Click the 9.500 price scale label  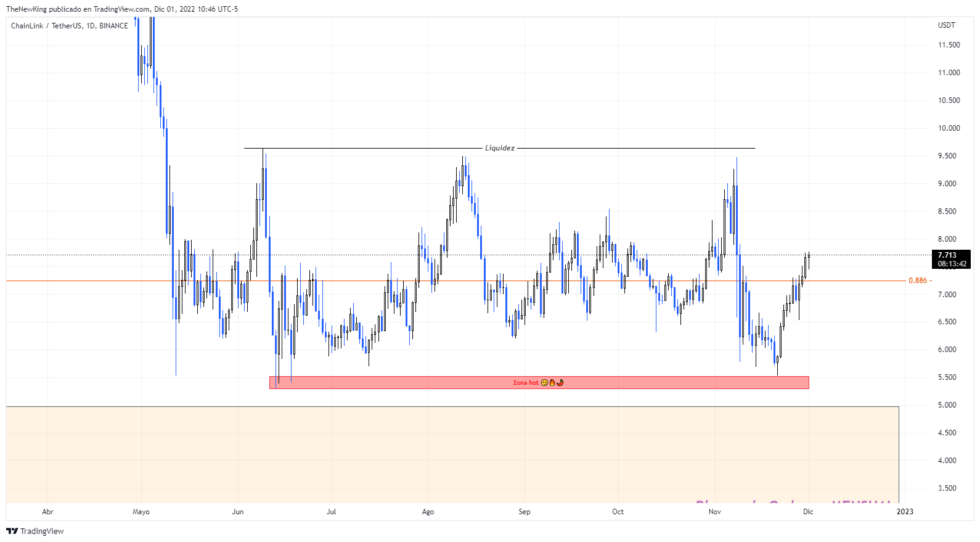point(947,156)
